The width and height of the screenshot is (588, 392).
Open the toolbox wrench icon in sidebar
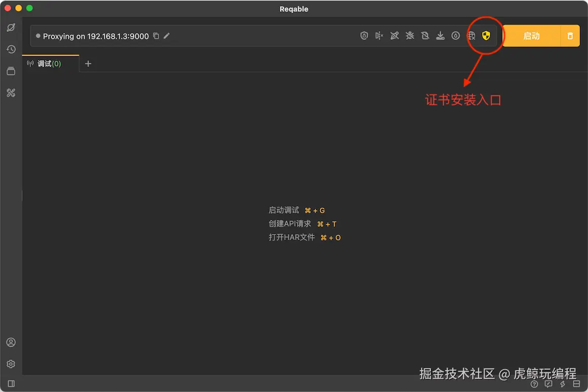[x=11, y=93]
